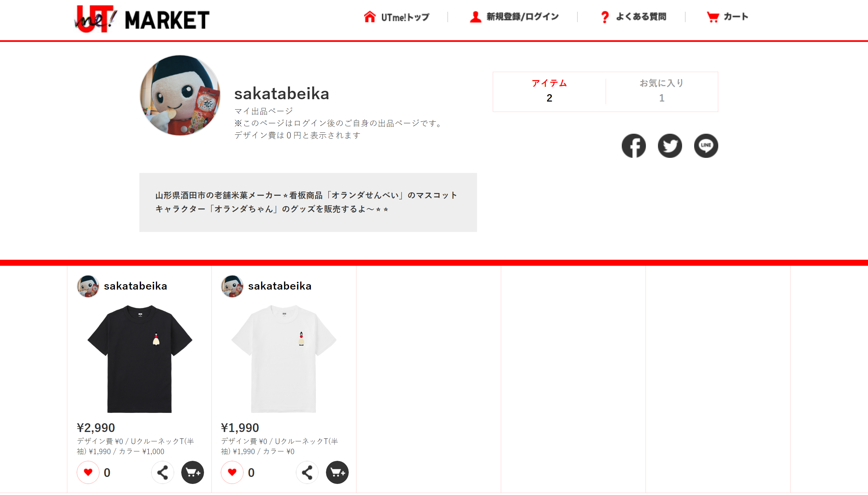Add black T-shirt to cart
The image size is (868, 495).
(x=192, y=472)
